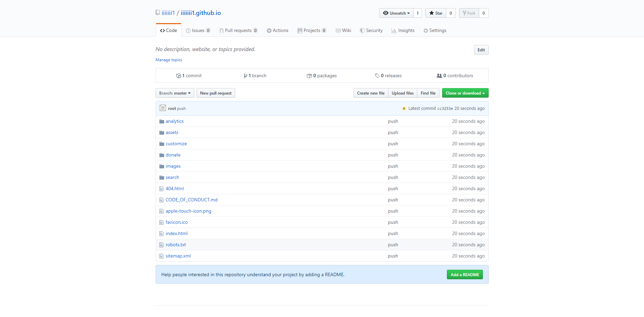Screen dimensions: 644x317
Task: Click the file icon for index.html
Action: click(x=161, y=234)
